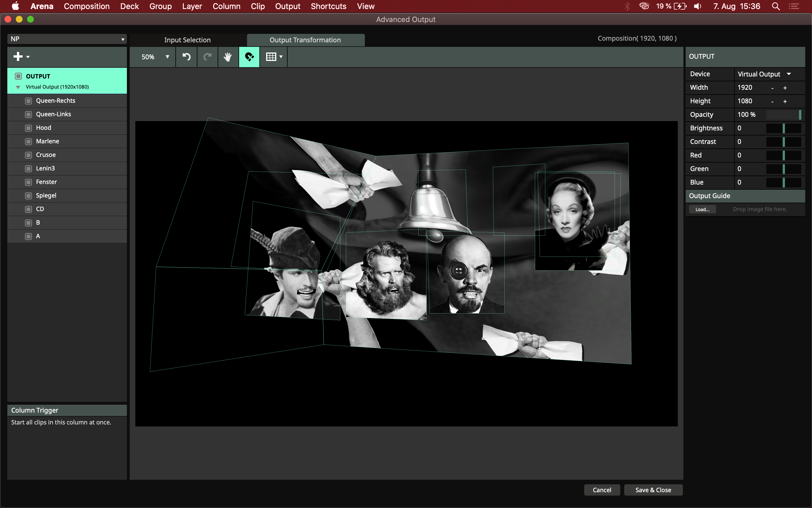Click the Width value field 1920
The image size is (812, 508).
pyautogui.click(x=745, y=87)
